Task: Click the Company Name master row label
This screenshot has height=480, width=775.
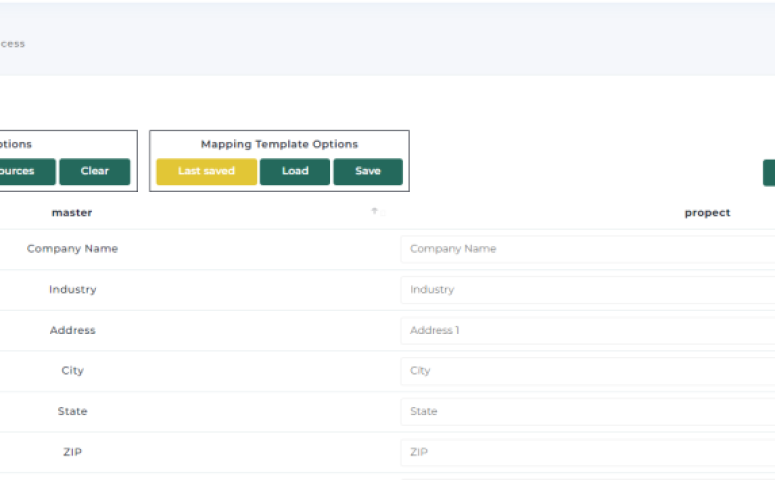Action: (x=72, y=249)
